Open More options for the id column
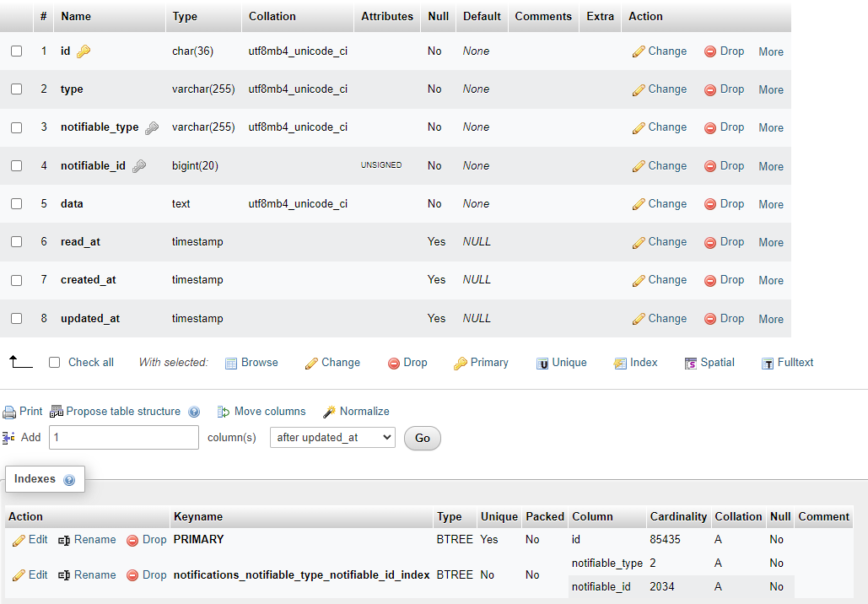This screenshot has height=604, width=868. click(x=770, y=51)
